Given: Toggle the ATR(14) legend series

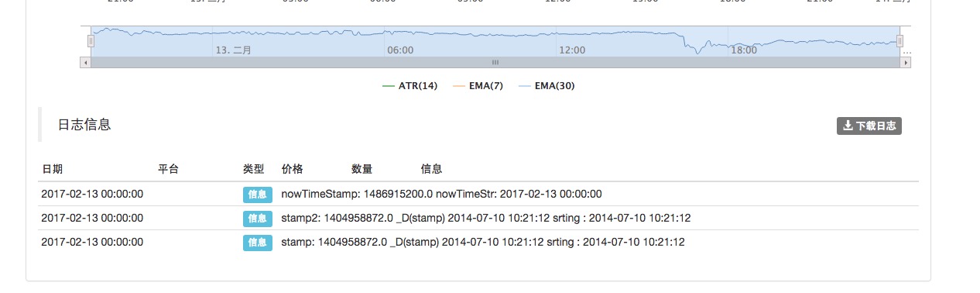Looking at the screenshot, I should coord(410,86).
